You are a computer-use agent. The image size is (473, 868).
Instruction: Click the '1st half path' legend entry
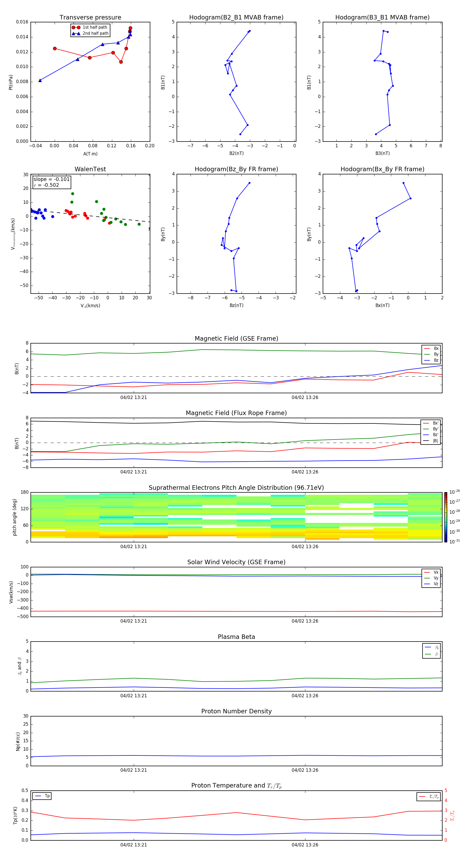90,27
